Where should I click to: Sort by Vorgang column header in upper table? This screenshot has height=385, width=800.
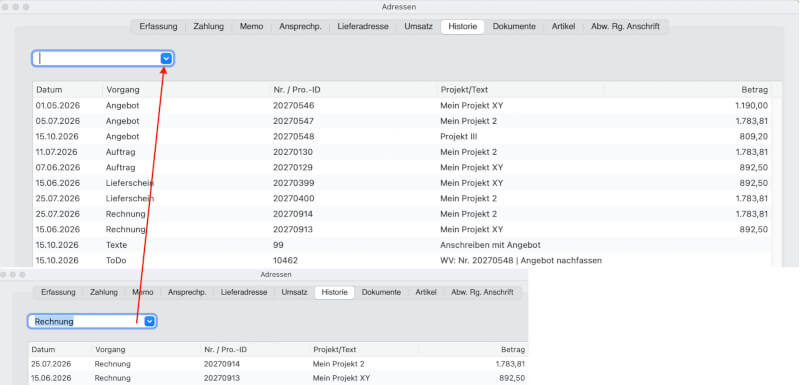coord(123,90)
